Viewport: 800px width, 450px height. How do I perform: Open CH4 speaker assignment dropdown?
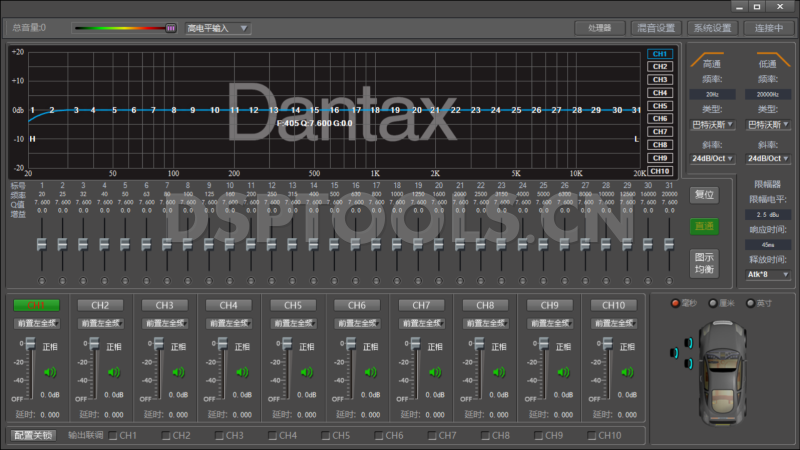229,323
